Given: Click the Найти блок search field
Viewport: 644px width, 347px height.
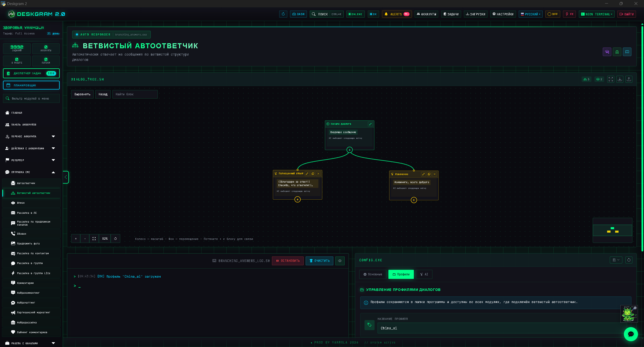Looking at the screenshot, I should tap(135, 94).
